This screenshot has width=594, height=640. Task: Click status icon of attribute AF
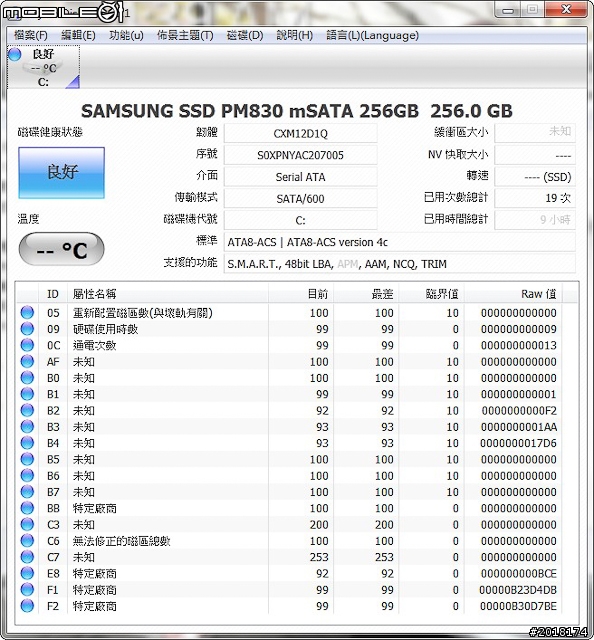(x=27, y=362)
